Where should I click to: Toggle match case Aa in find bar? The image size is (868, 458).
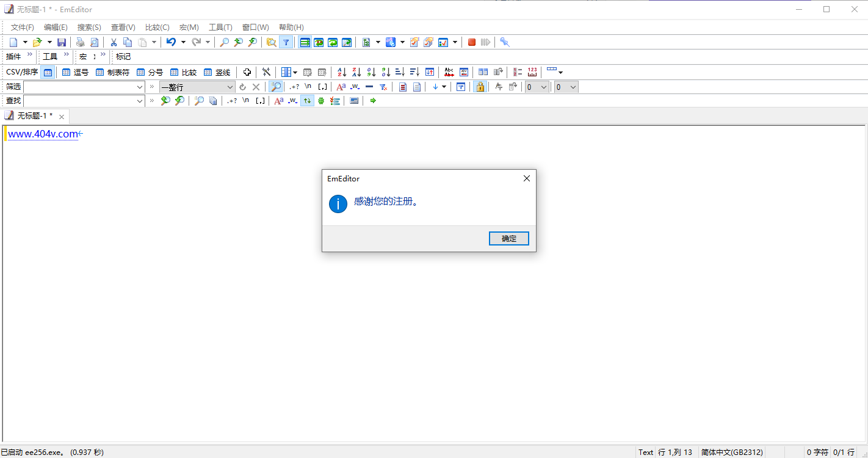(278, 101)
